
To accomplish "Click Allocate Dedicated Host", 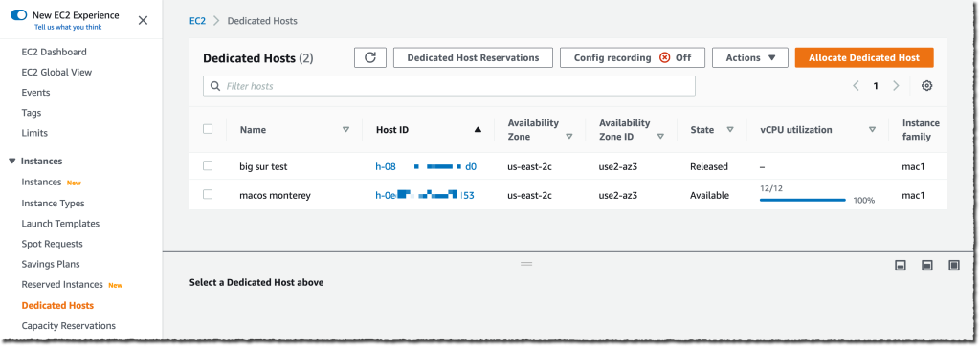I will pos(864,57).
